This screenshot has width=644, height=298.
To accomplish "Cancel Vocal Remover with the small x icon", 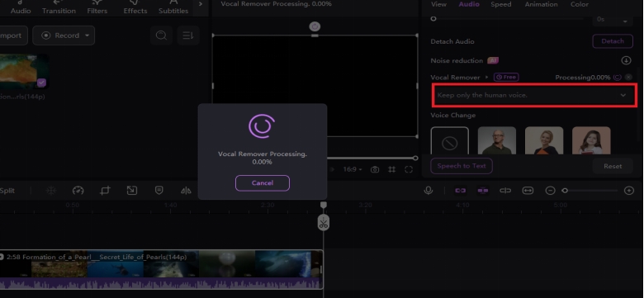I will pyautogui.click(x=628, y=77).
